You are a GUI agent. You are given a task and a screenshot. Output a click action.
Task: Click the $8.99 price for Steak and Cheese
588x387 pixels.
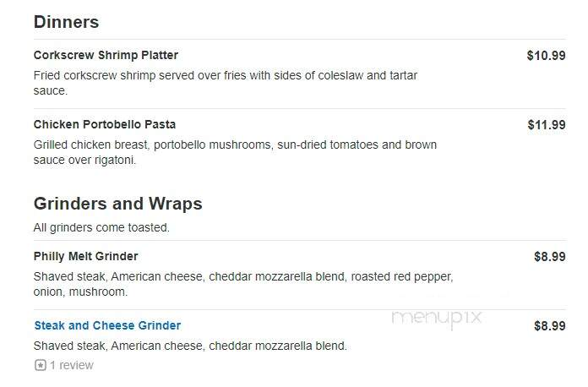click(x=550, y=326)
